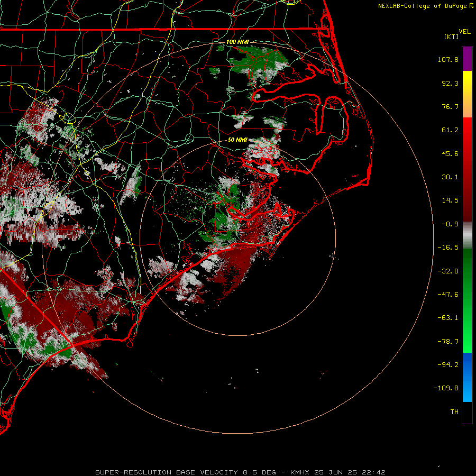Click the [KT] units label

tap(451, 36)
